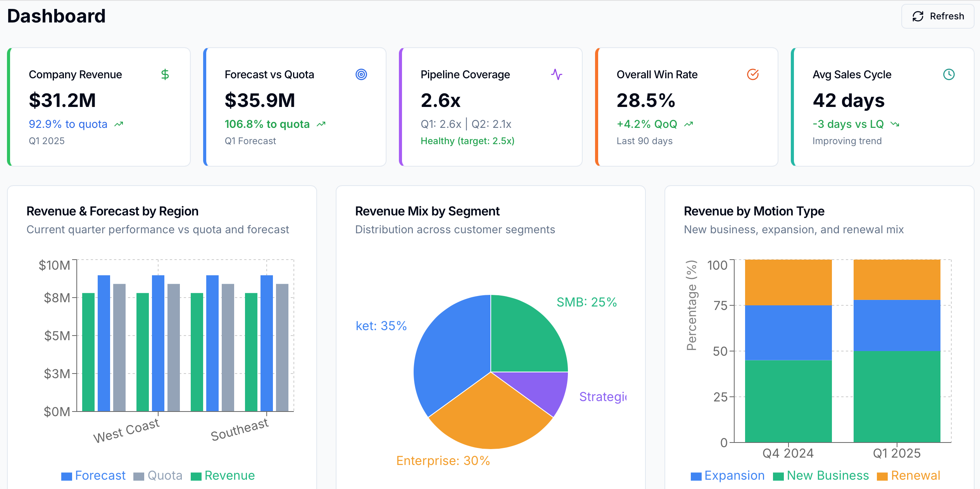Click the blue Expansion segment of Q4 2024 bar

click(x=788, y=333)
